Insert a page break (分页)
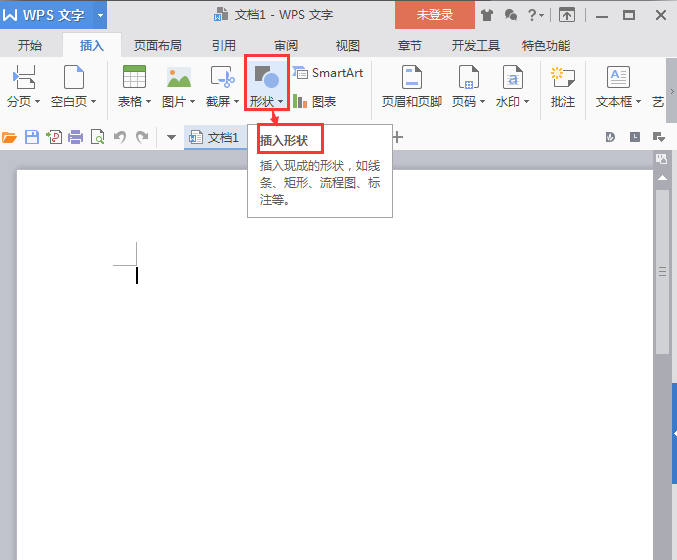Image resolution: width=677 pixels, height=560 pixels. click(23, 85)
